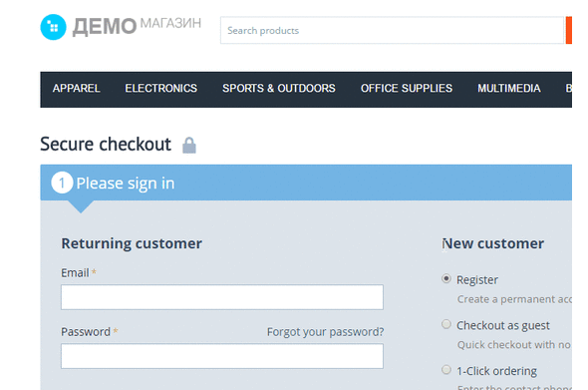
Task: Select the Register radio option
Action: [446, 279]
